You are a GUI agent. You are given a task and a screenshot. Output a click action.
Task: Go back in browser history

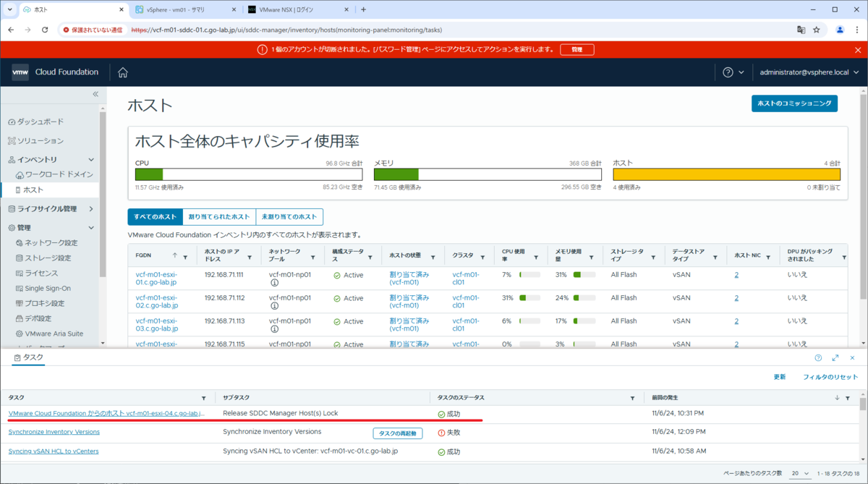[11, 30]
